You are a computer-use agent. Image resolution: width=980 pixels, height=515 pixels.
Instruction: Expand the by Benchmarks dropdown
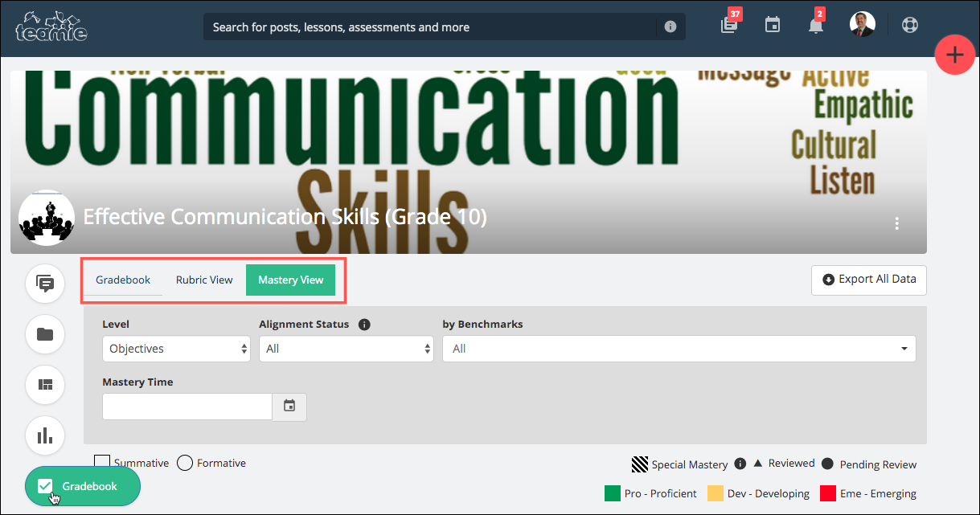pyautogui.click(x=679, y=349)
